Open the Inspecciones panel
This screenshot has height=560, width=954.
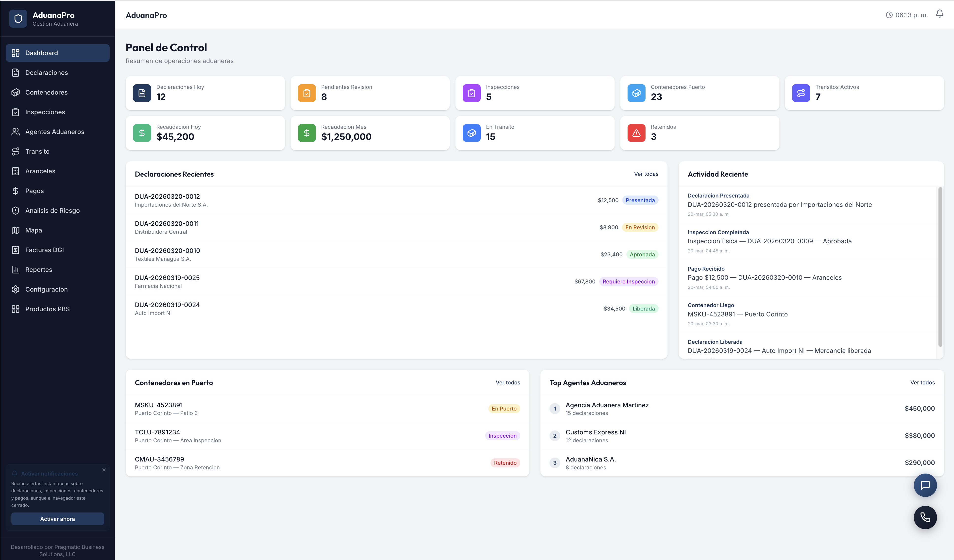[x=45, y=112]
